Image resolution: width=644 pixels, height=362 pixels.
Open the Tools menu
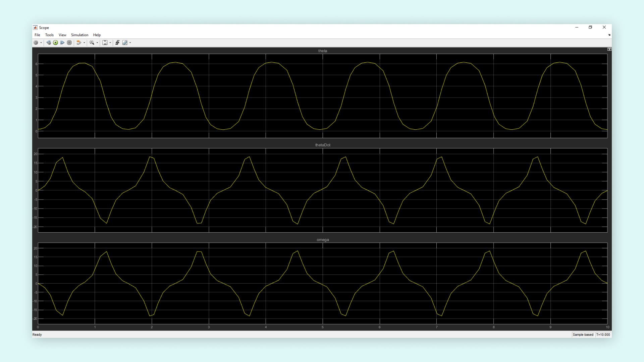point(49,35)
